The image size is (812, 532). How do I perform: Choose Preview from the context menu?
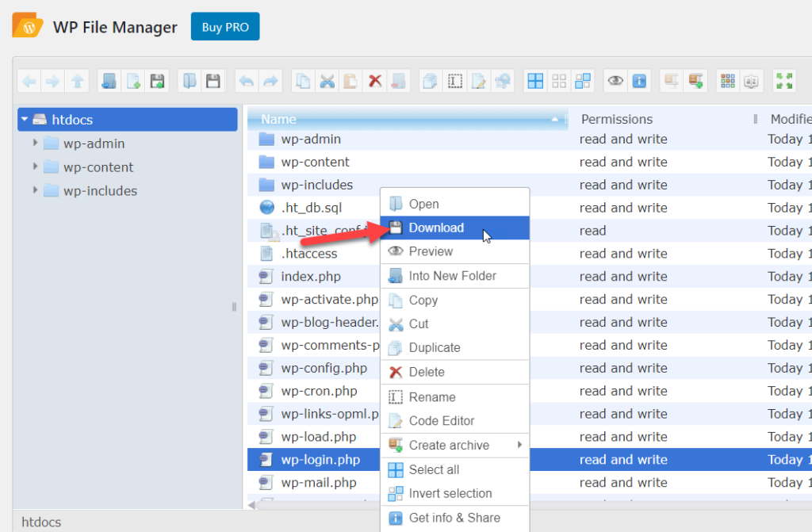coord(454,251)
